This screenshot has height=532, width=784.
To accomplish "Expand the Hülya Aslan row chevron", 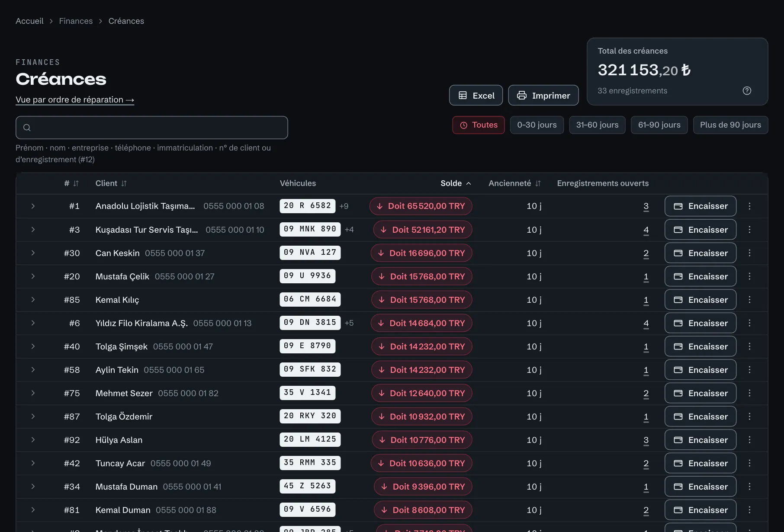I will pyautogui.click(x=33, y=440).
